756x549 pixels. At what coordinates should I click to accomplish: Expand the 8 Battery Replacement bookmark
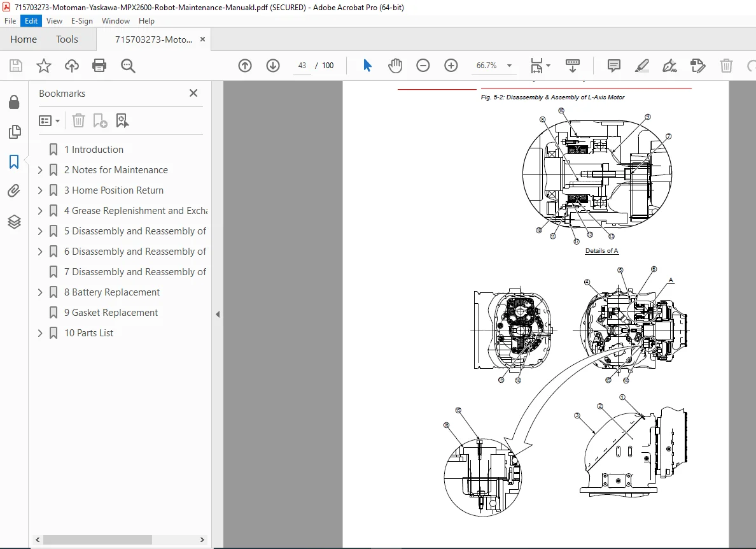click(x=40, y=292)
